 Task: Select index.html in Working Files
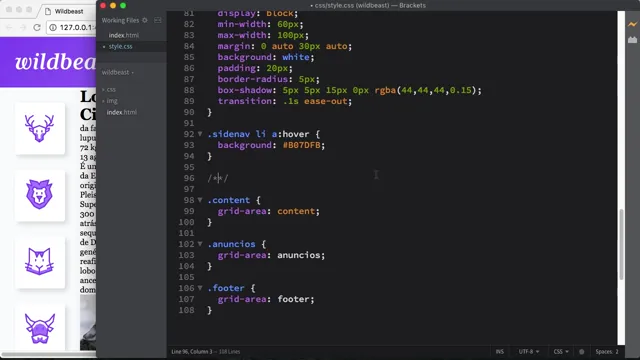tap(124, 35)
